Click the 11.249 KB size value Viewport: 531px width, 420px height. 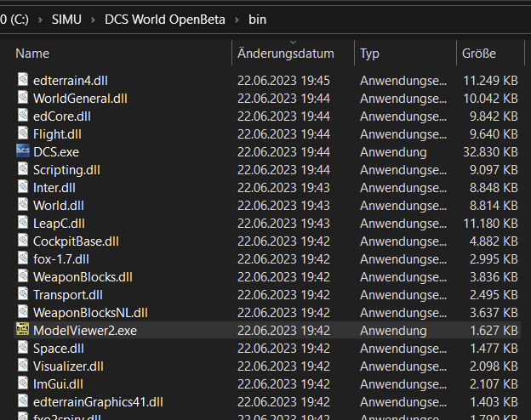point(490,81)
